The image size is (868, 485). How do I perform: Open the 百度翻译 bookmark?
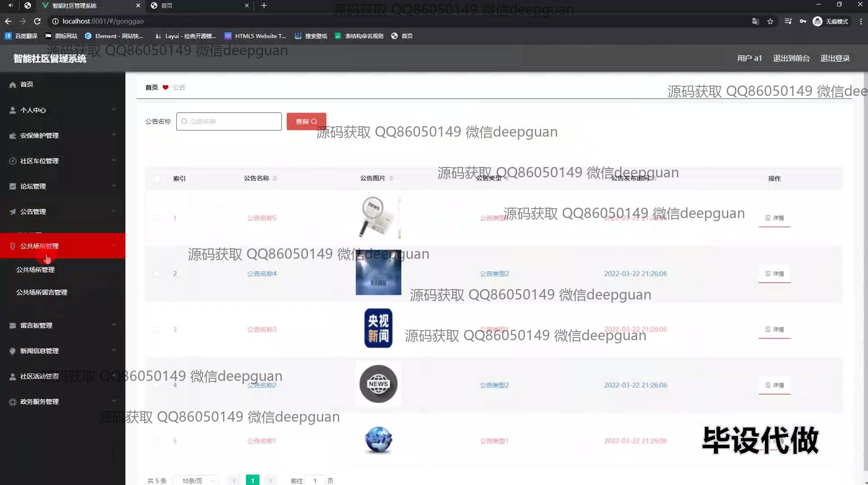tap(21, 36)
